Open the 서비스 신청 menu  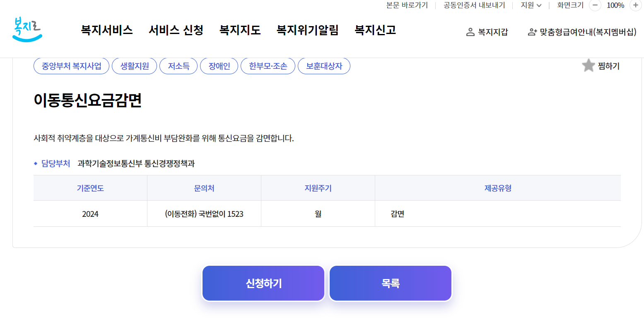pyautogui.click(x=176, y=30)
